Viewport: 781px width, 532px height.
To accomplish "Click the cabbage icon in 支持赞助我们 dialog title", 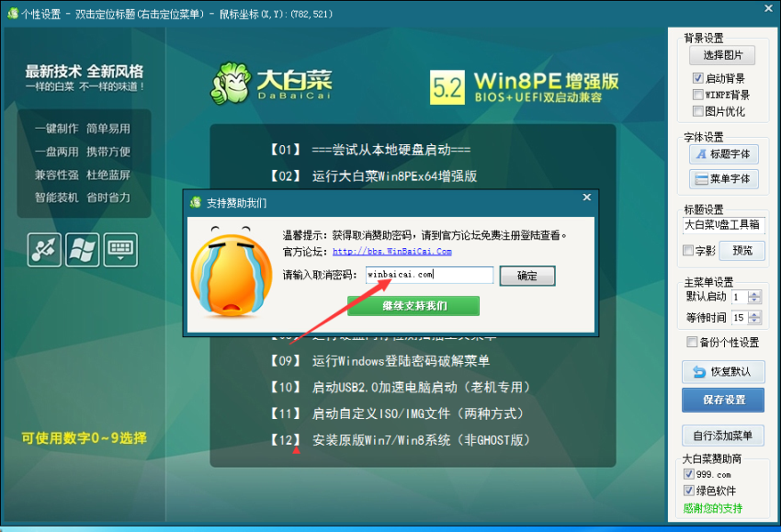I will pos(195,202).
